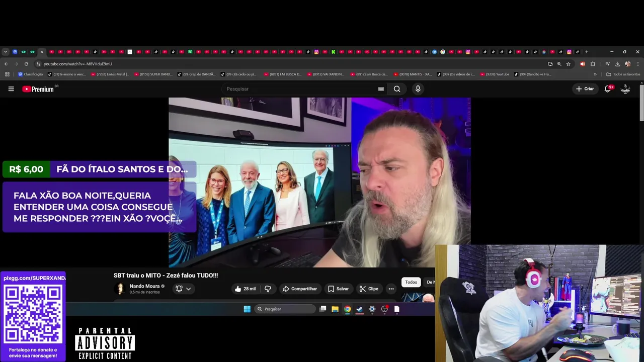Open a new browser tab with plus
The image size is (644, 362).
[587, 52]
